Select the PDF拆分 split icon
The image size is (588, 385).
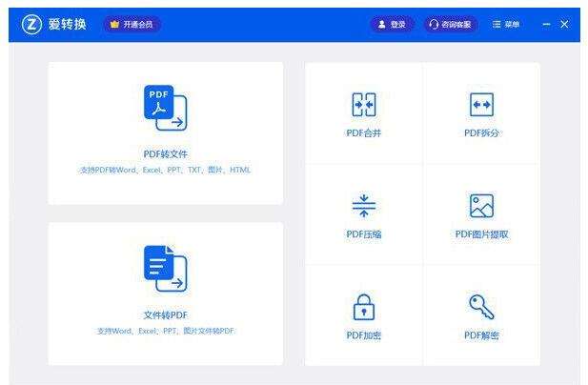481,105
